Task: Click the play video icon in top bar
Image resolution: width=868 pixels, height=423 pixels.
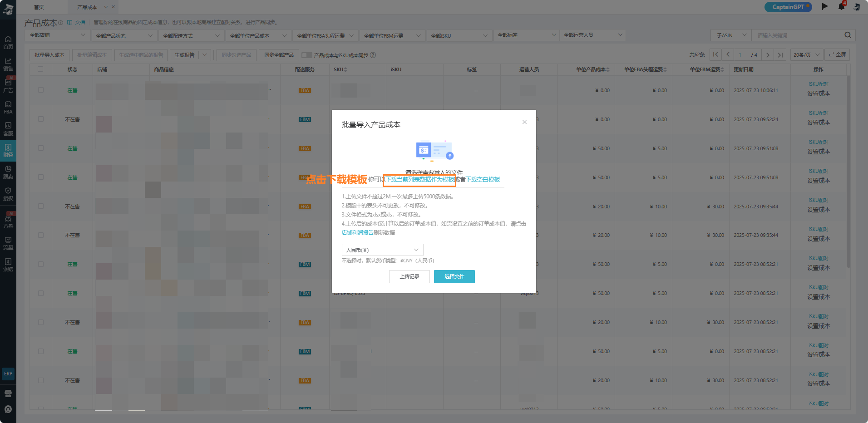Action: [x=825, y=7]
